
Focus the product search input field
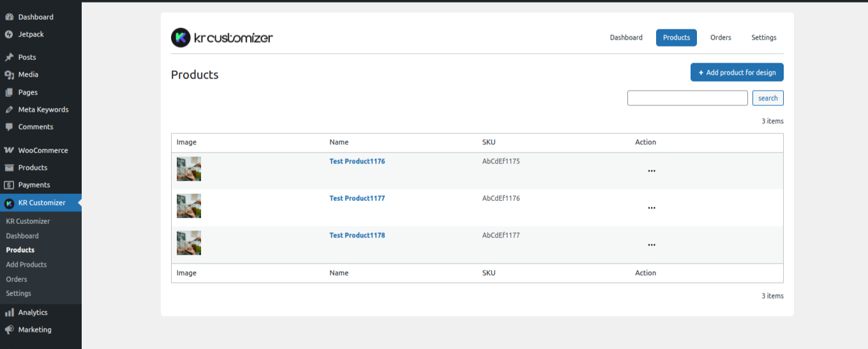[x=687, y=98]
